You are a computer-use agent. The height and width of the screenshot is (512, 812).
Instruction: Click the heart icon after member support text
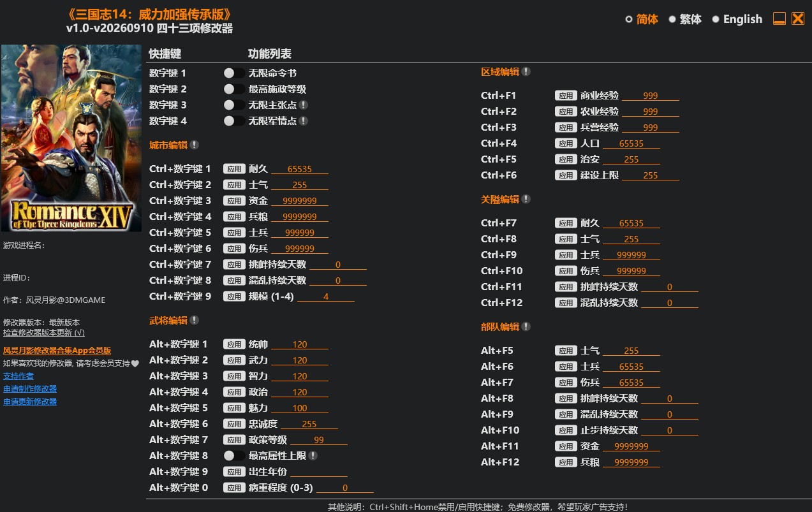tap(135, 363)
